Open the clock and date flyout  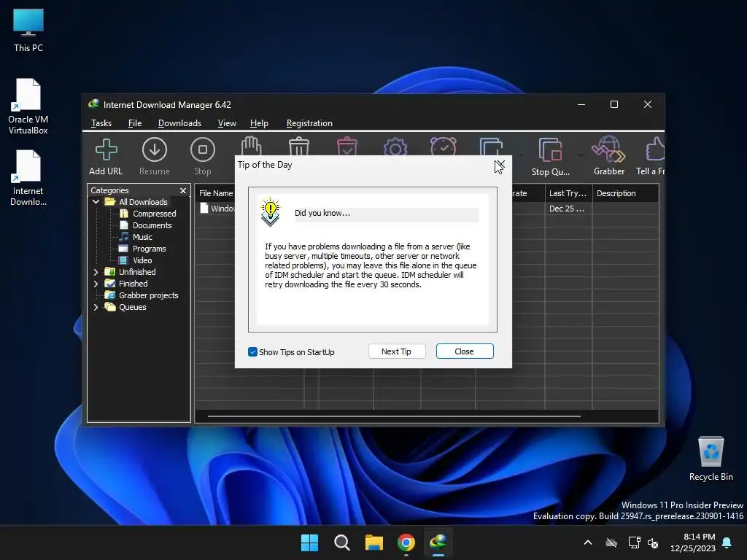click(693, 542)
